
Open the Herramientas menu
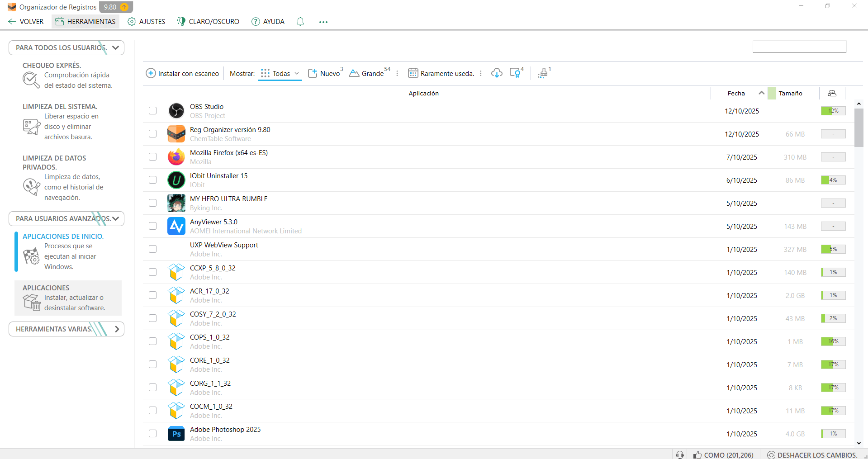(85, 21)
